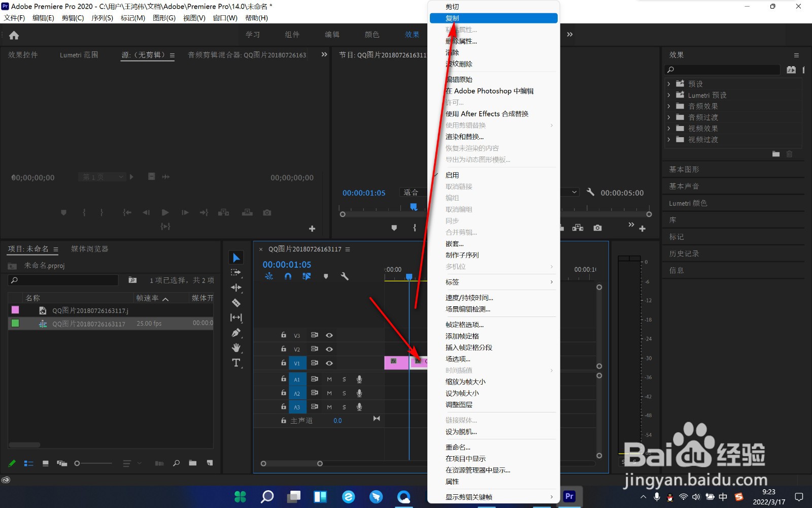Toggle sync lock on track A1
This screenshot has height=508, width=812.
314,379
